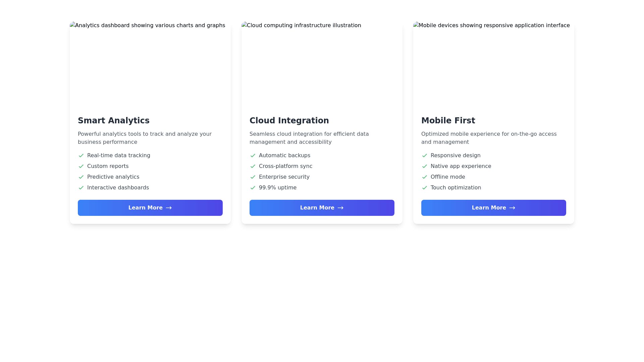
Task: Click the checkmark next to Responsive design
Action: point(424,156)
